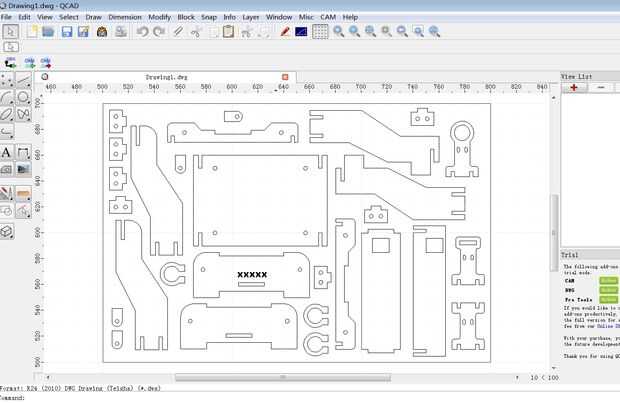The height and width of the screenshot is (403, 620).
Task: Open the Selection tools in left toolbox
Action: [x=23, y=210]
